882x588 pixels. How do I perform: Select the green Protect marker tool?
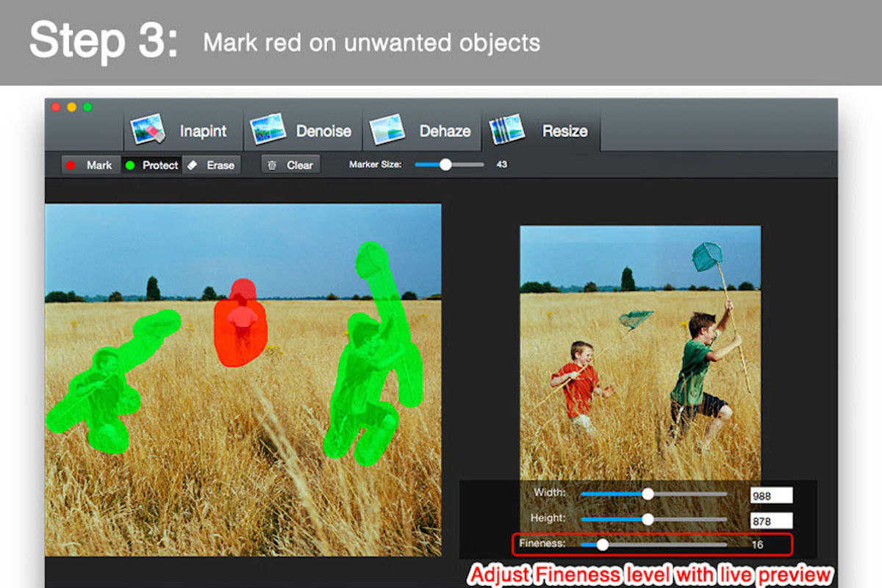click(x=151, y=165)
